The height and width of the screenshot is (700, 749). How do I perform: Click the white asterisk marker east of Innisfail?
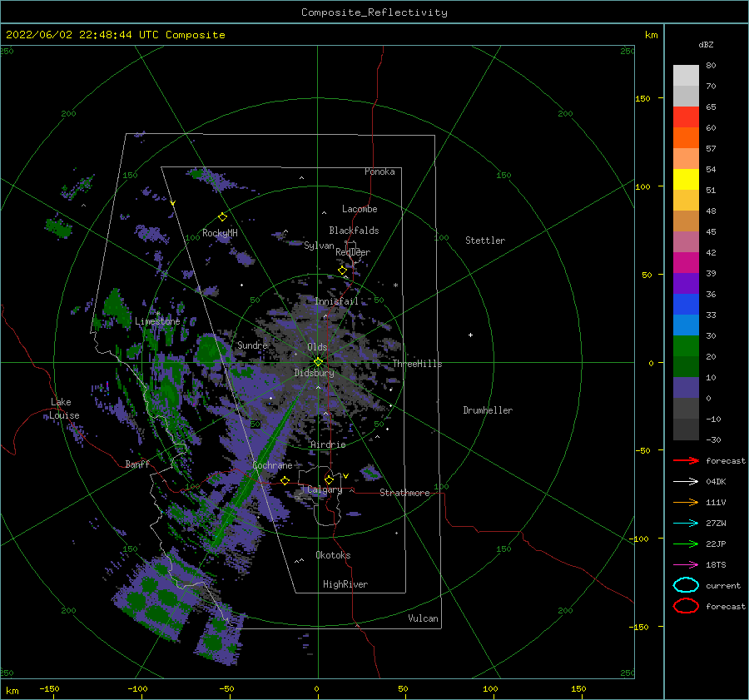pos(395,285)
